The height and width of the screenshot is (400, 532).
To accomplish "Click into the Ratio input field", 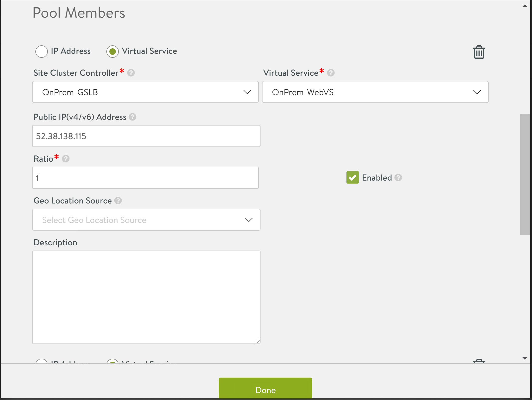I will click(145, 178).
